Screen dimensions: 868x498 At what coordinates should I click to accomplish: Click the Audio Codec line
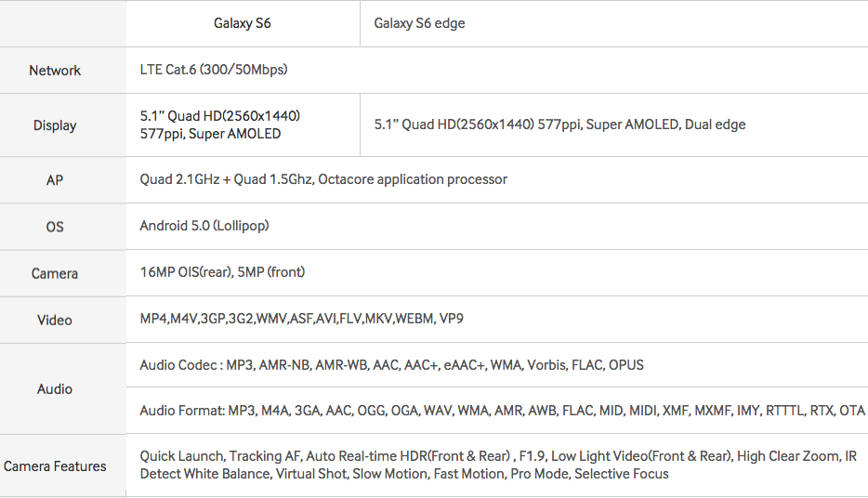[x=391, y=365]
